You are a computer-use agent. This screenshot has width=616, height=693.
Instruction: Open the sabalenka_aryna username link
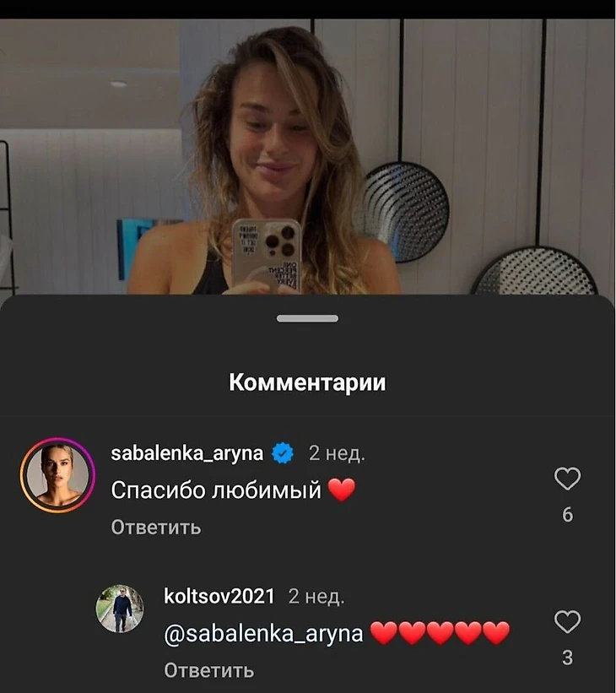(187, 453)
